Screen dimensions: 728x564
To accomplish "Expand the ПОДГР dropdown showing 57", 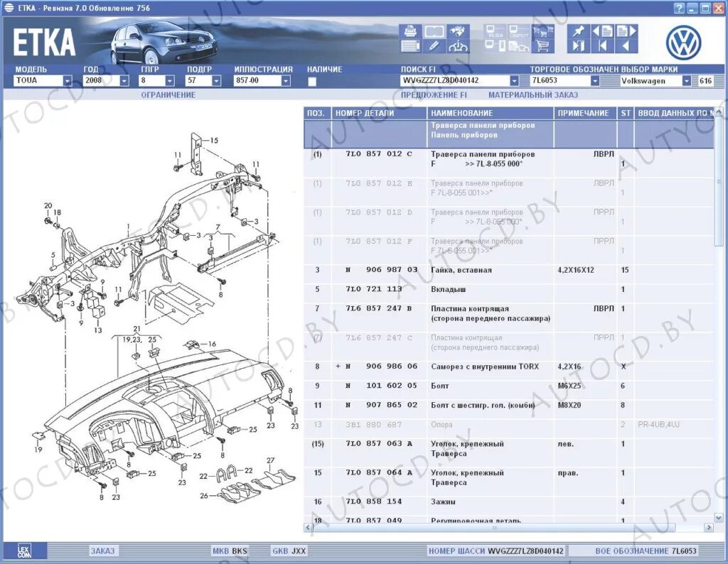I will 216,81.
